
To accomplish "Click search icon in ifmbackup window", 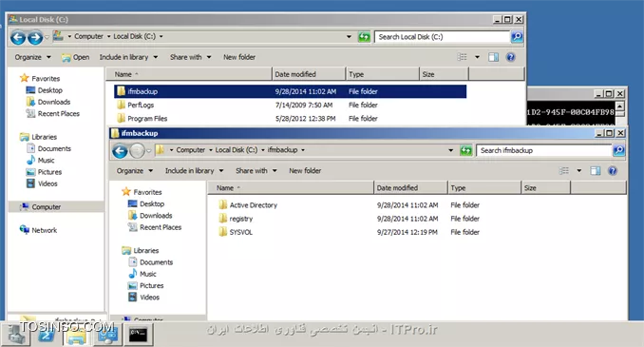I will tap(618, 150).
